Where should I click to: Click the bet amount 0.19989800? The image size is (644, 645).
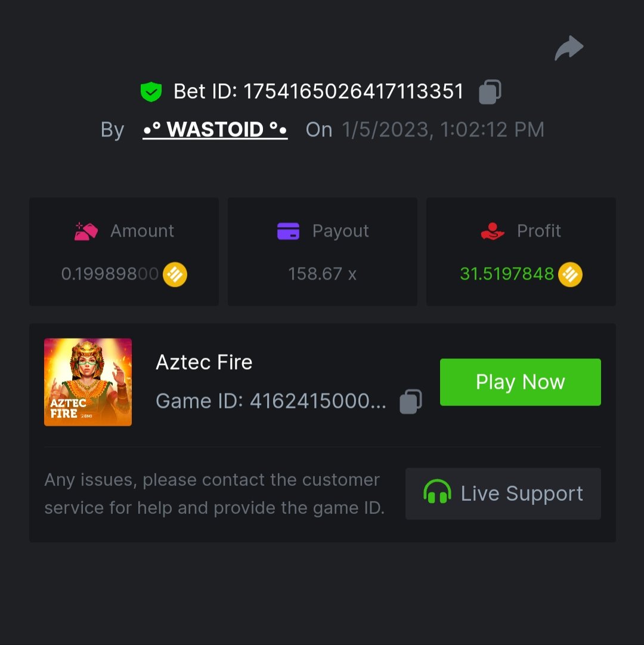(x=110, y=274)
